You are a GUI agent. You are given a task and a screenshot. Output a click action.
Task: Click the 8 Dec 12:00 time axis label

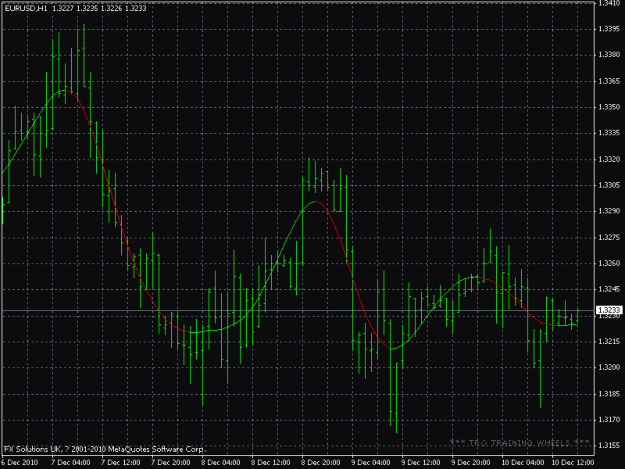(x=270, y=462)
